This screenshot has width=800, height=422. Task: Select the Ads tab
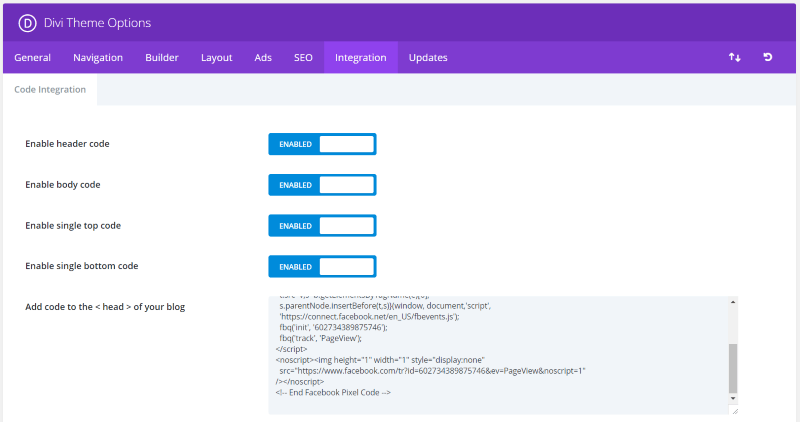click(263, 58)
